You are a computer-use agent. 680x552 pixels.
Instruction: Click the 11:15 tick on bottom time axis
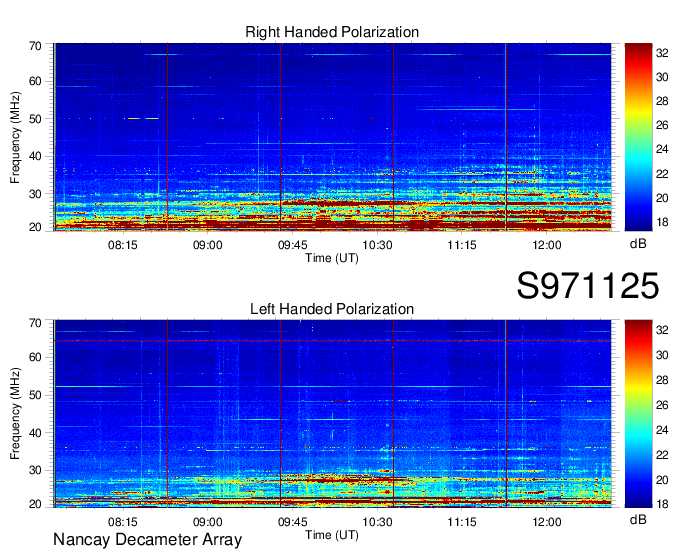point(462,522)
